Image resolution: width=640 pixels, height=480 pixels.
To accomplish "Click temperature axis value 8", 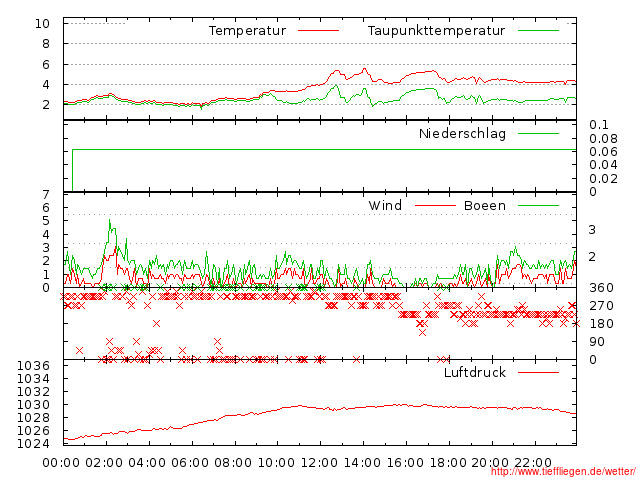I will coord(46,44).
